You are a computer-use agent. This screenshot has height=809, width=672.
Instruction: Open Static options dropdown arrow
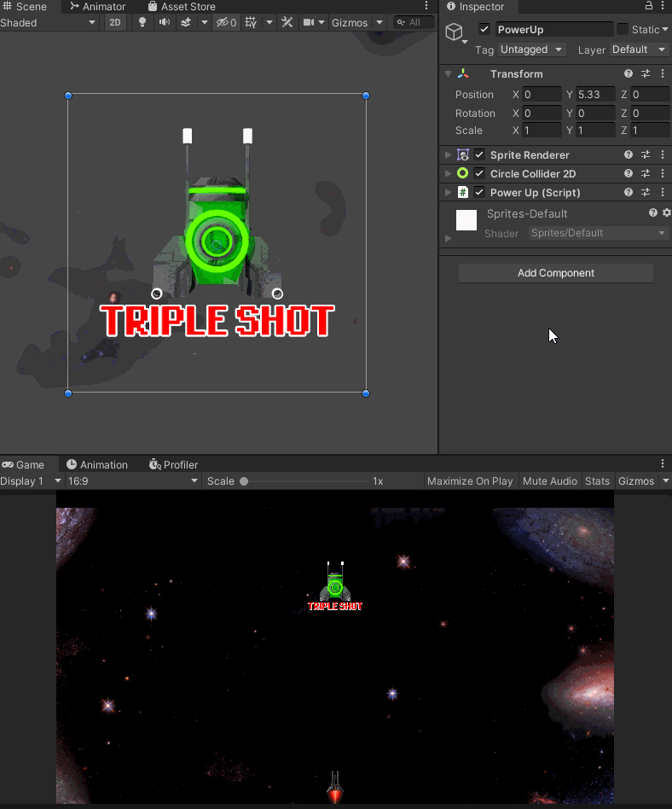coord(665,29)
